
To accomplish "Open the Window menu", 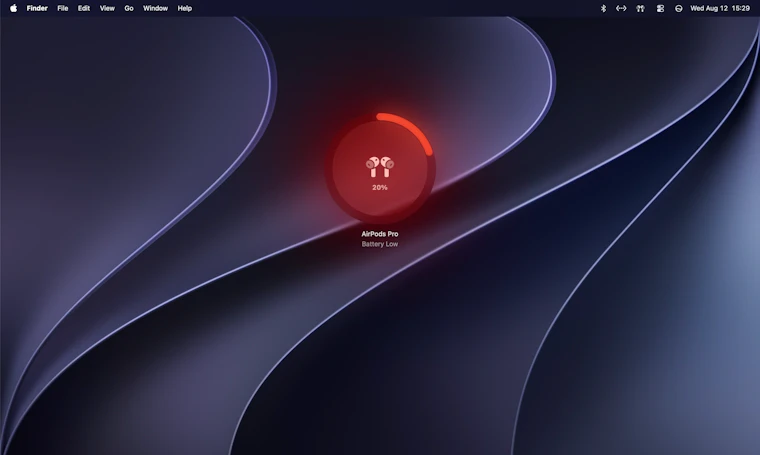I will (x=155, y=8).
